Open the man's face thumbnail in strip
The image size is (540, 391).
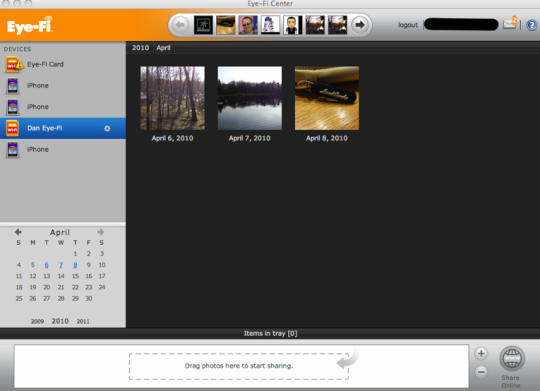(x=248, y=25)
